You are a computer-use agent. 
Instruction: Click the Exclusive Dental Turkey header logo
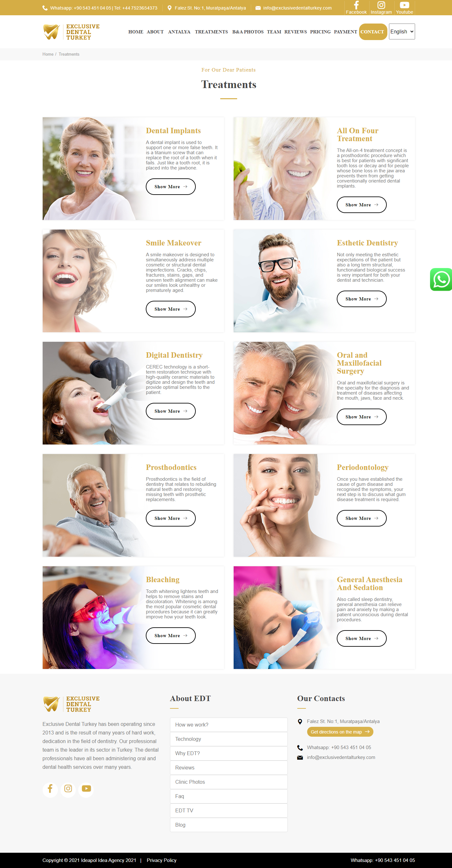71,32
